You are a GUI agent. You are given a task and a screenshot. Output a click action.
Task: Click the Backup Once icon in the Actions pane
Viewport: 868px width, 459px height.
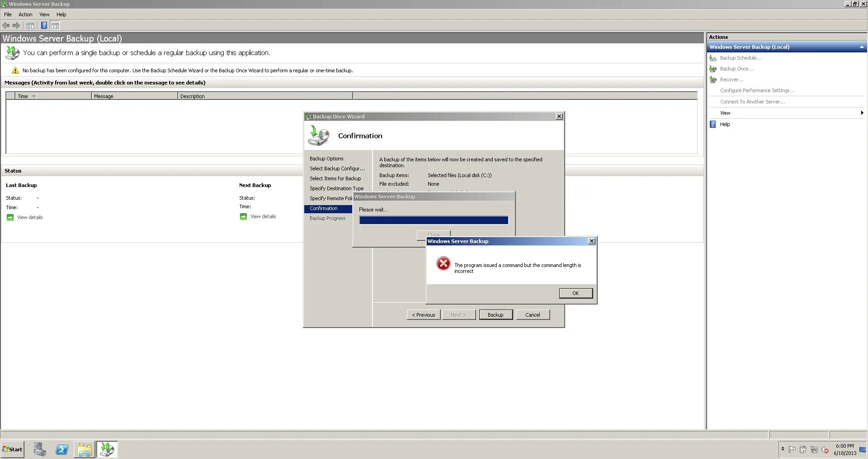[x=713, y=69]
